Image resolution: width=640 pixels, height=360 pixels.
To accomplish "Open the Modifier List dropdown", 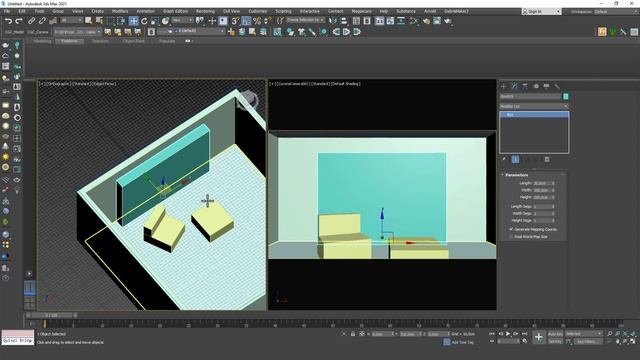I will 534,106.
